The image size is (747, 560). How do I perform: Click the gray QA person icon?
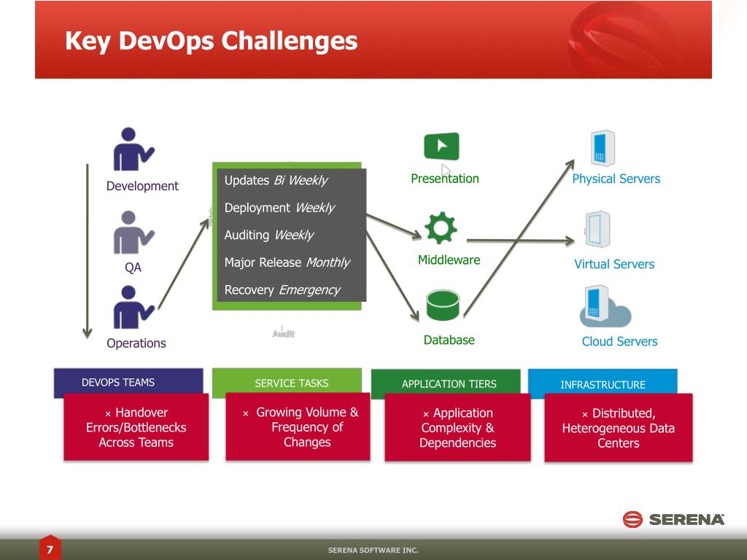coord(133,233)
